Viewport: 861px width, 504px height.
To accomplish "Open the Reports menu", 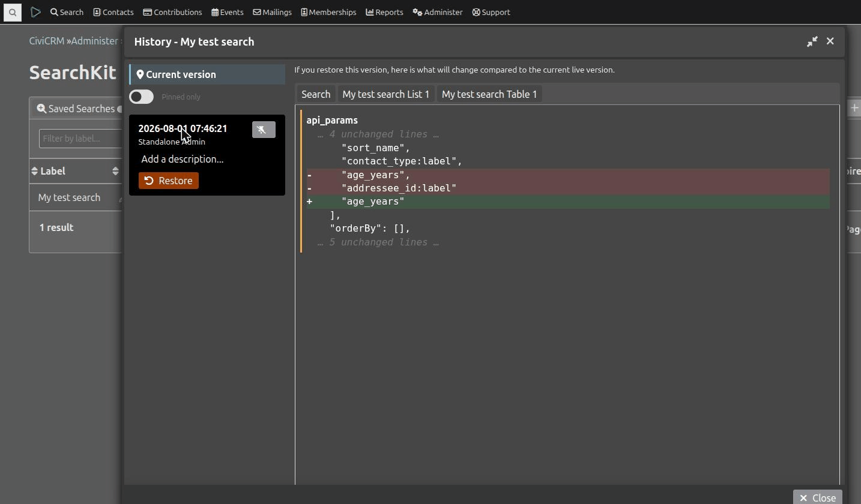I will click(384, 12).
